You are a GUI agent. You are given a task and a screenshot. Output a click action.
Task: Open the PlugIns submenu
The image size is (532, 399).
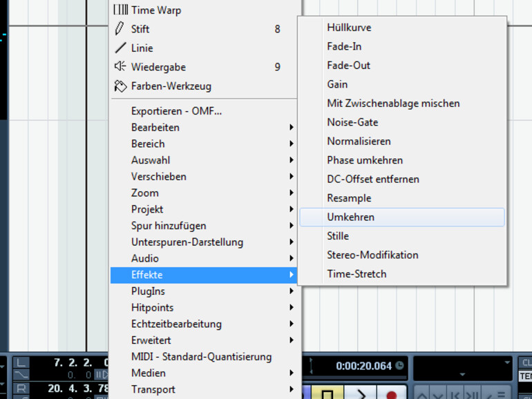[x=204, y=291]
